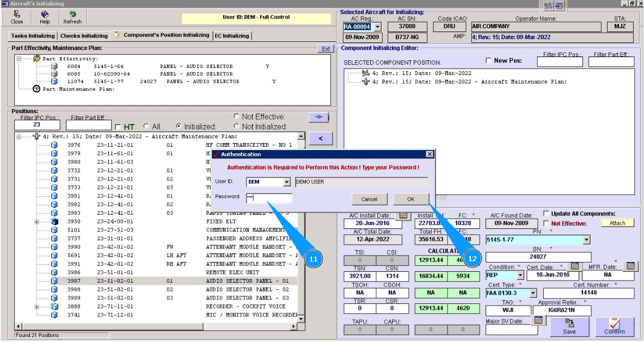This screenshot has height=342, width=644.
Task: Switch to EC Initializing tab
Action: click(x=232, y=36)
